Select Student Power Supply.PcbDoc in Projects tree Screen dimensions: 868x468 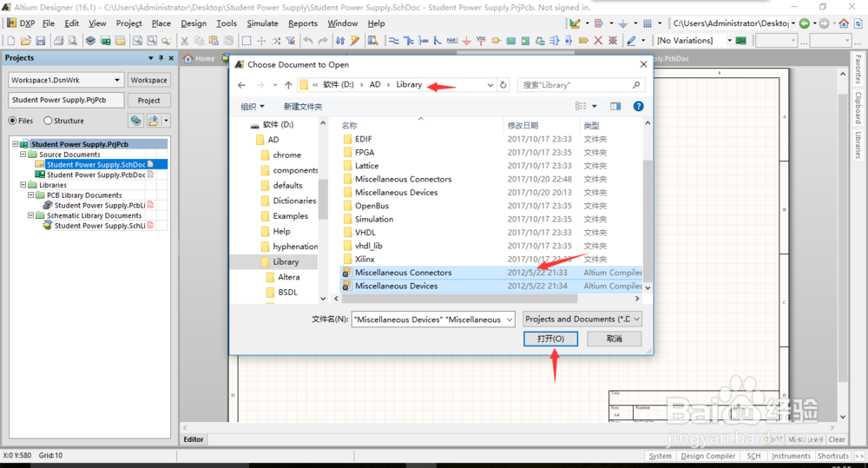tap(95, 175)
